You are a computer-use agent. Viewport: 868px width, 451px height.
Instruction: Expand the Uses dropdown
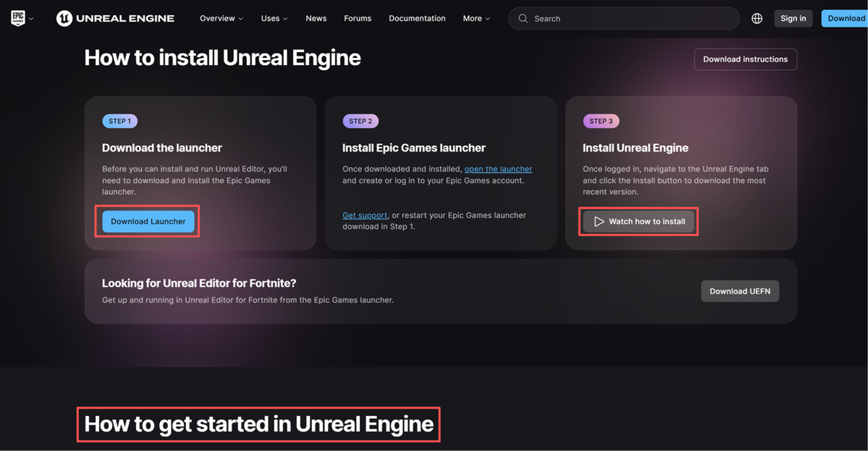coord(274,19)
